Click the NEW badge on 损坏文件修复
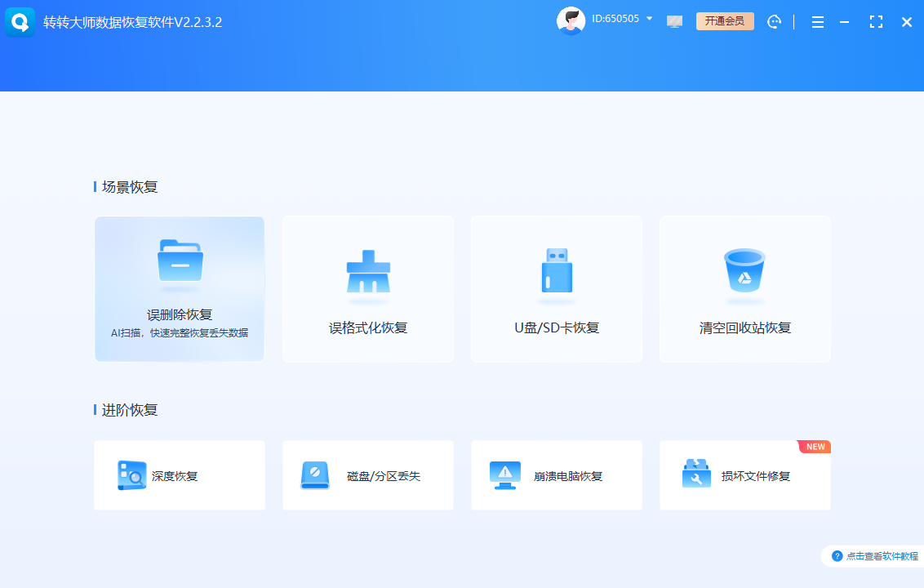This screenshot has width=924, height=588. click(815, 447)
